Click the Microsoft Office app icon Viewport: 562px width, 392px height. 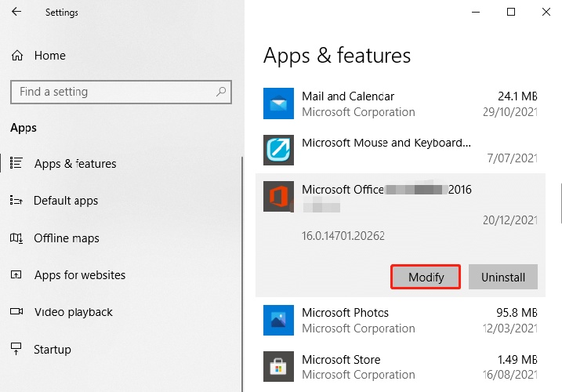(x=278, y=197)
